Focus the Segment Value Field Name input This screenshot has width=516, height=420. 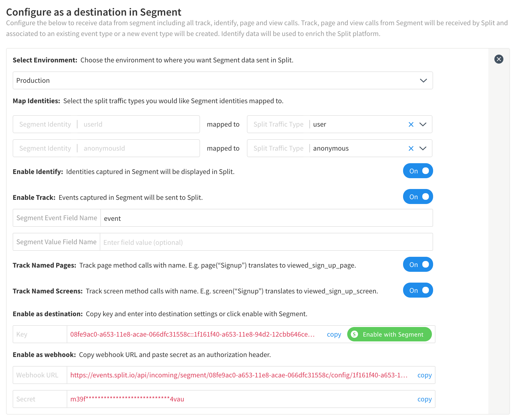pyautogui.click(x=266, y=242)
